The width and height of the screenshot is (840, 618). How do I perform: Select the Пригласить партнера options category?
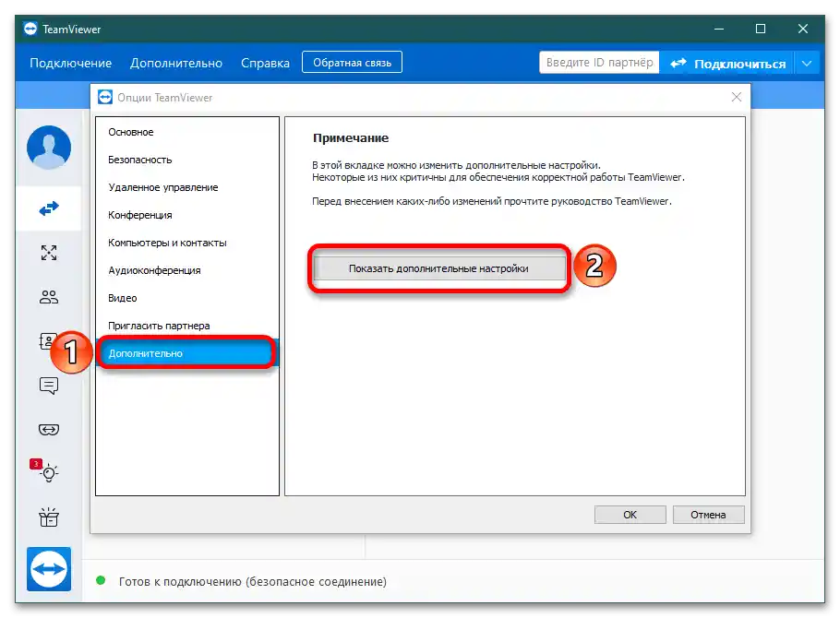[187, 326]
